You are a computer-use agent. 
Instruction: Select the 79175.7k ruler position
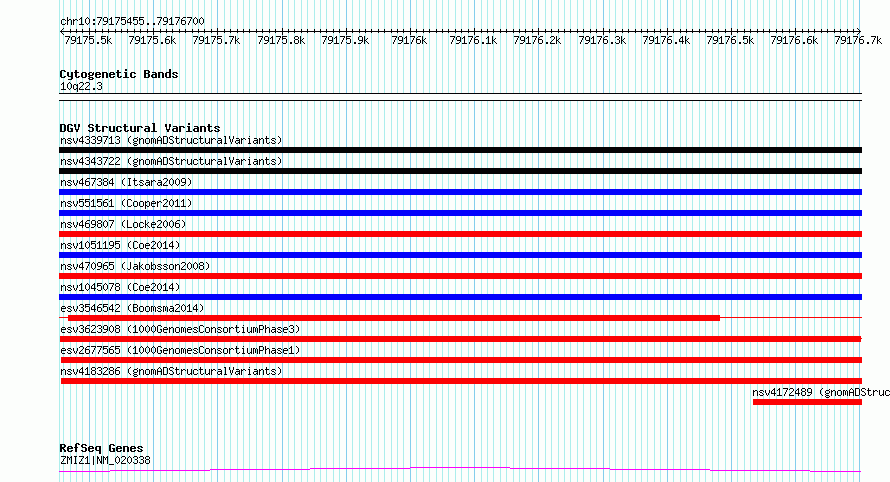pyautogui.click(x=216, y=40)
